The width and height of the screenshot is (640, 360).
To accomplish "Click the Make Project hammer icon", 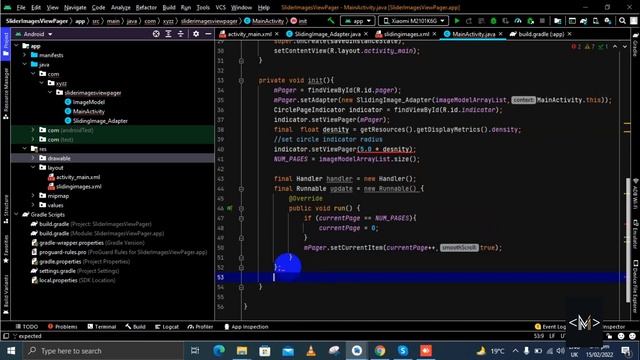I will click(331, 20).
